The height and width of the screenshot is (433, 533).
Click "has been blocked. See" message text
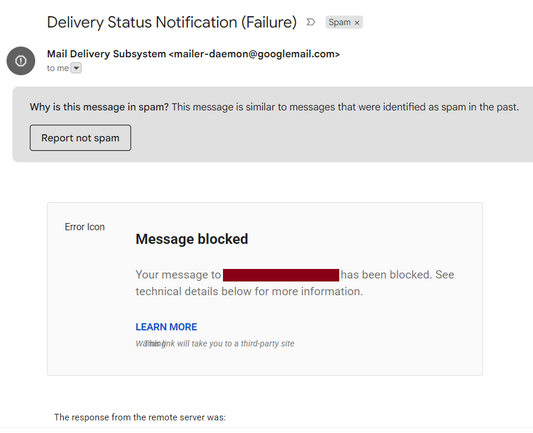[x=397, y=275]
